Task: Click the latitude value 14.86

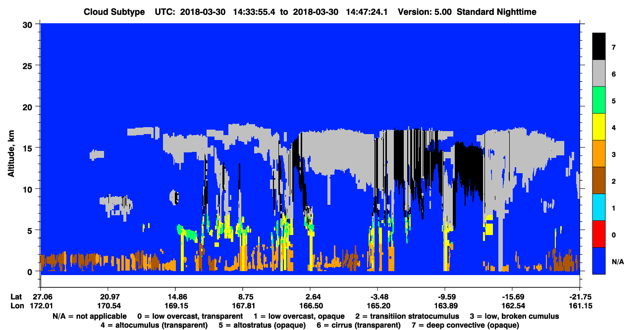Action: pyautogui.click(x=175, y=297)
